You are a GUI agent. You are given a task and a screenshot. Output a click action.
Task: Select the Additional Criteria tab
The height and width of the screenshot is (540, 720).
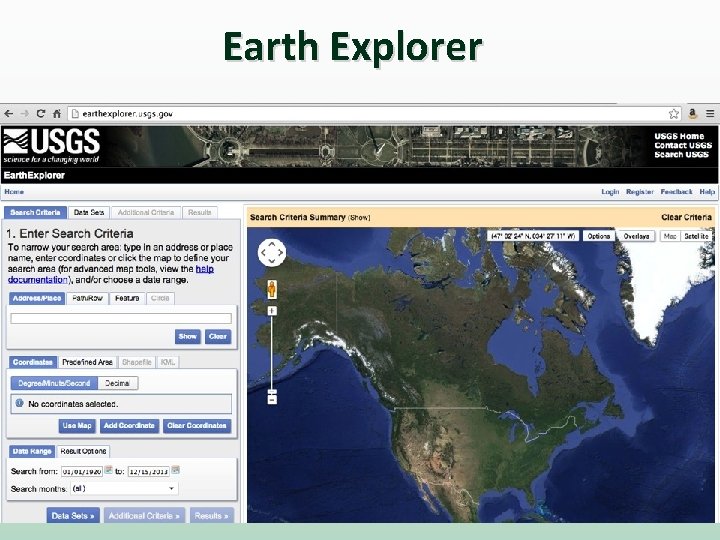point(146,213)
